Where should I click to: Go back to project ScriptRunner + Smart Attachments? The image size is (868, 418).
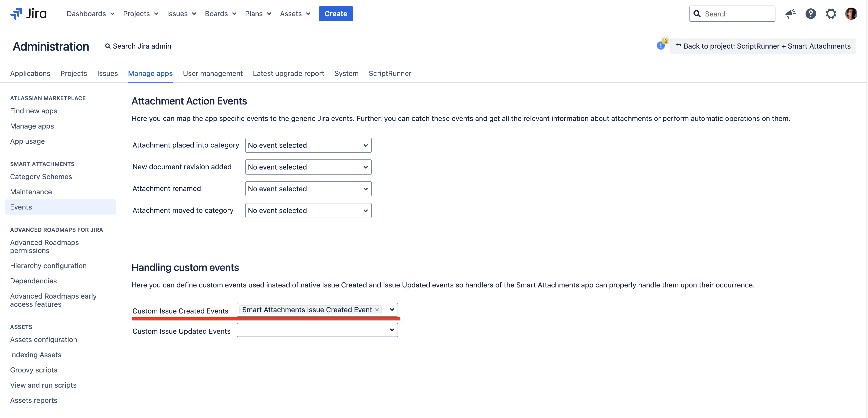[x=763, y=46]
